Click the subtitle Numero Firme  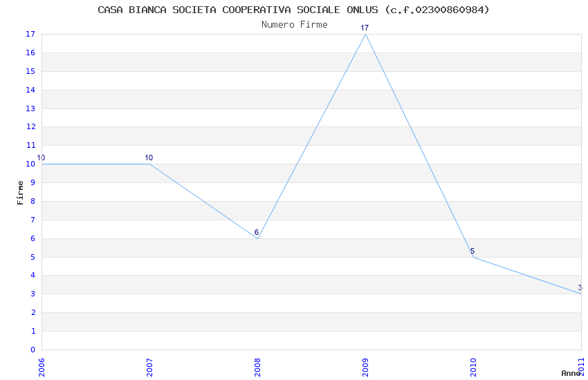tap(295, 25)
